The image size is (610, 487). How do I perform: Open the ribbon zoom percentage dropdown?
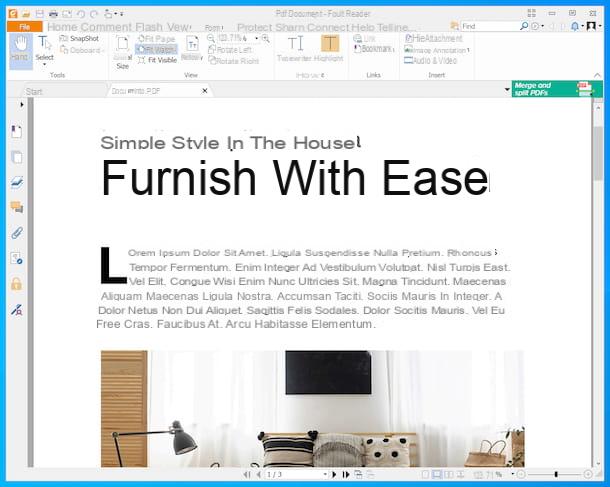256,38
